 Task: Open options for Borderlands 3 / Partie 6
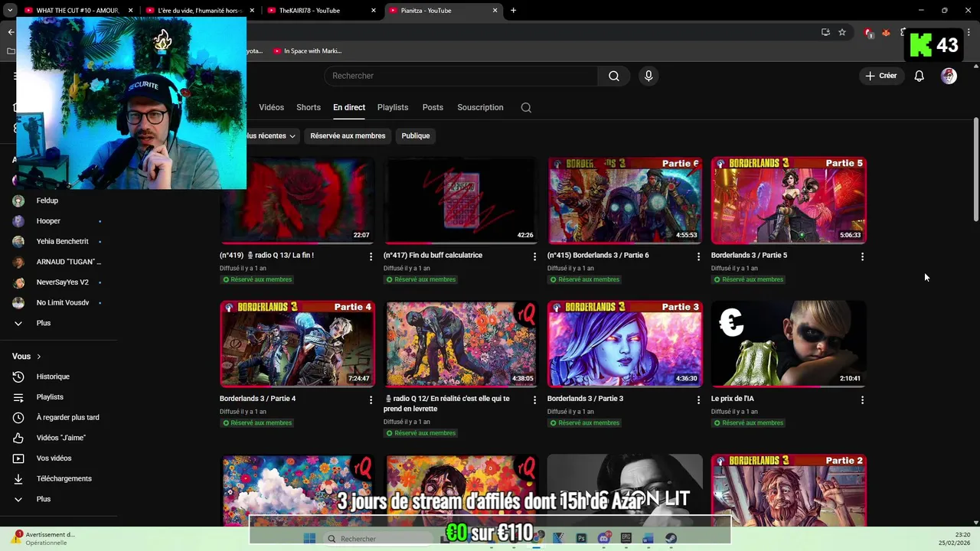click(x=698, y=256)
